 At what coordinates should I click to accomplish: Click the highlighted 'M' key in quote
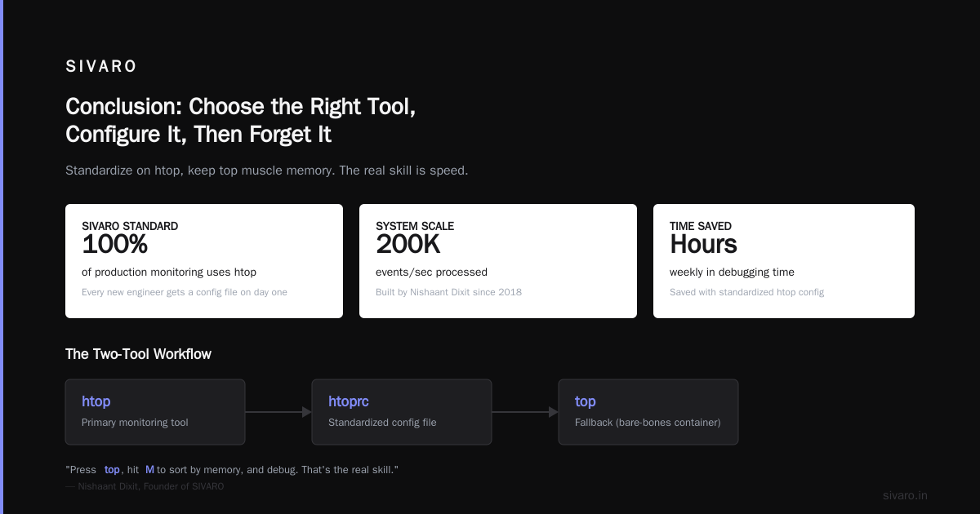[x=149, y=470]
